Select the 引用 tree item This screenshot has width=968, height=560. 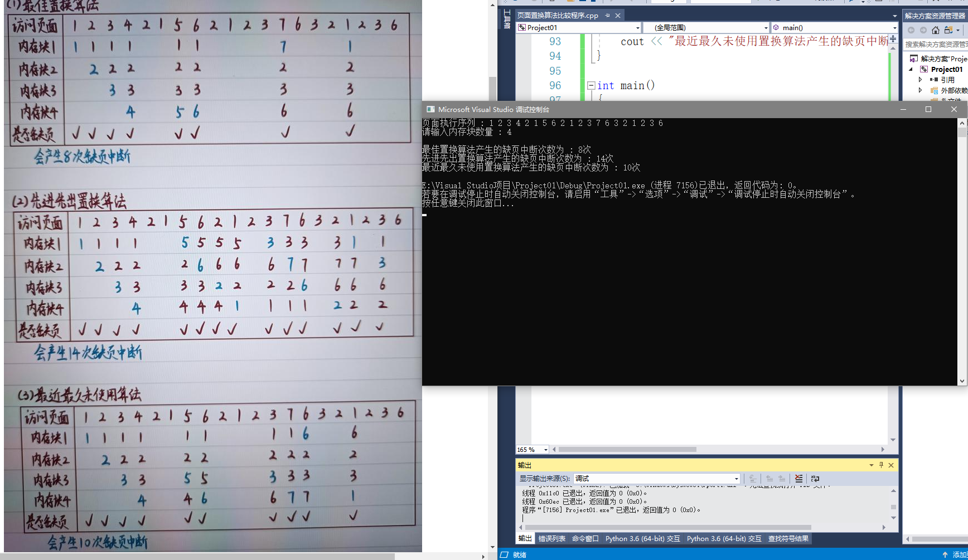click(947, 80)
